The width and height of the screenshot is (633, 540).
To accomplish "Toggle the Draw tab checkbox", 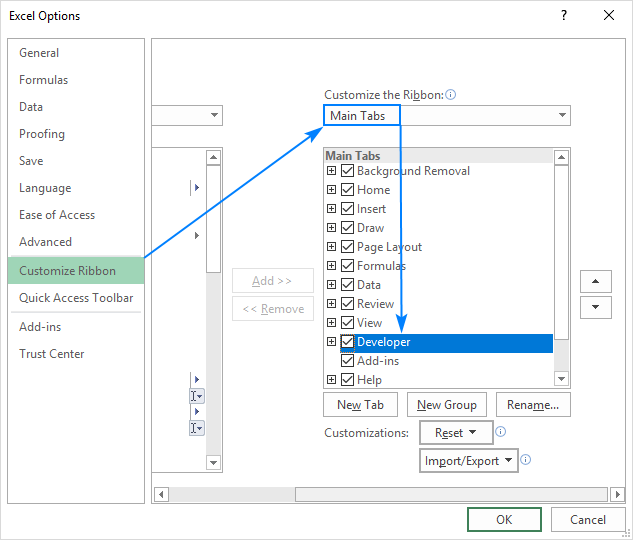I will [x=347, y=228].
